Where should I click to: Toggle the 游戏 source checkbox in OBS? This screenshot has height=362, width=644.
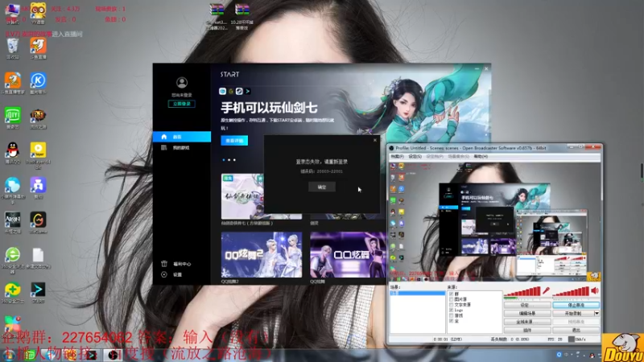[452, 315]
